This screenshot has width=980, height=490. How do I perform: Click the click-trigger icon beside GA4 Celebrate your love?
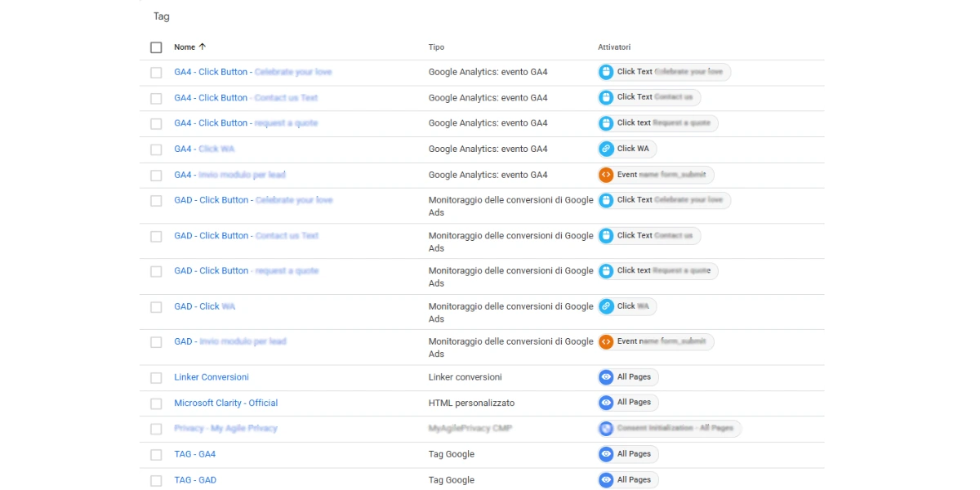(x=606, y=72)
